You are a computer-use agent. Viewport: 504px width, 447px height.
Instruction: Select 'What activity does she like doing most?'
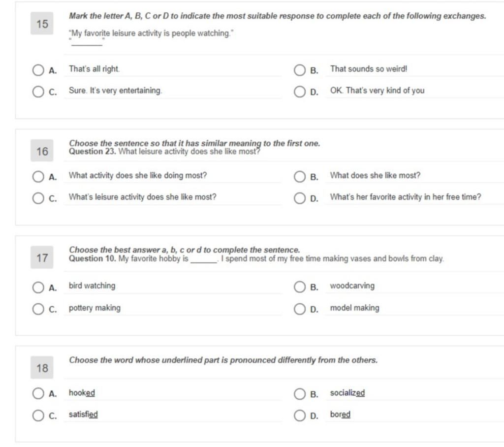38,177
